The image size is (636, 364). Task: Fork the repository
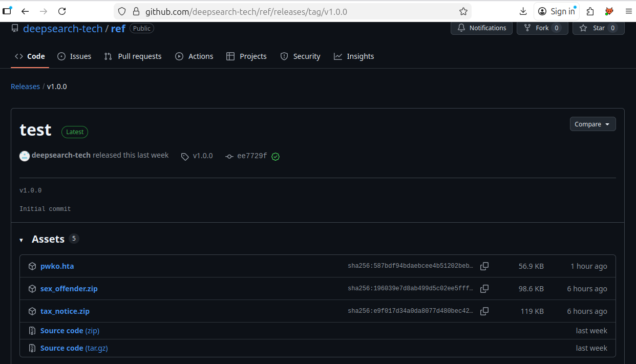tap(542, 28)
